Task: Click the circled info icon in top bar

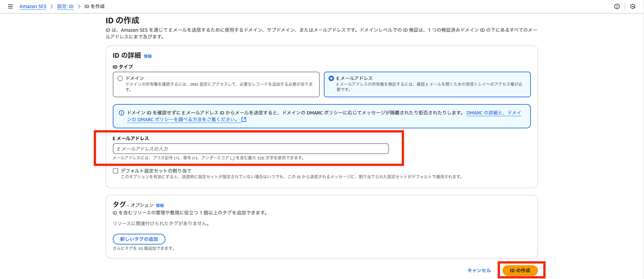Action: (x=617, y=6)
